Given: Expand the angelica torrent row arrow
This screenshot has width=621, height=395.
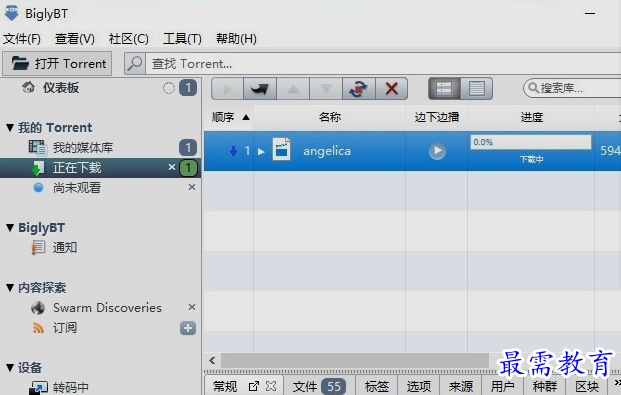Looking at the screenshot, I should coord(261,151).
